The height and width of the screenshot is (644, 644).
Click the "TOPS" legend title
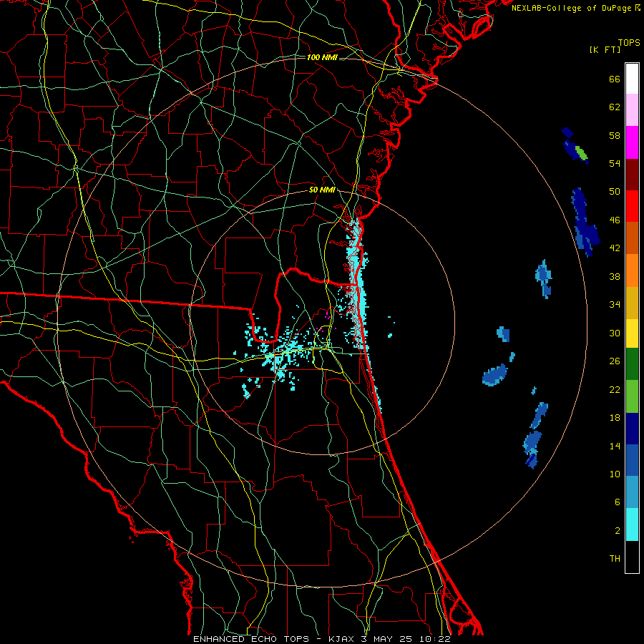(629, 43)
